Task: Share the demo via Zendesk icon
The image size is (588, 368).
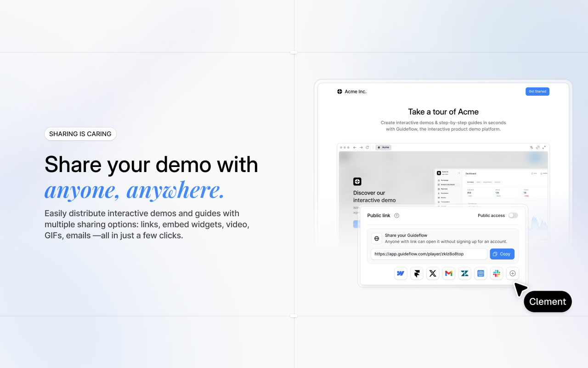Action: [x=465, y=273]
